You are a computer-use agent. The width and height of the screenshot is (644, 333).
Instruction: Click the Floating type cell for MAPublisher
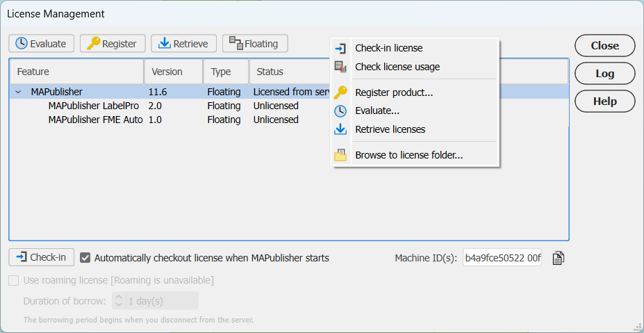coord(224,92)
